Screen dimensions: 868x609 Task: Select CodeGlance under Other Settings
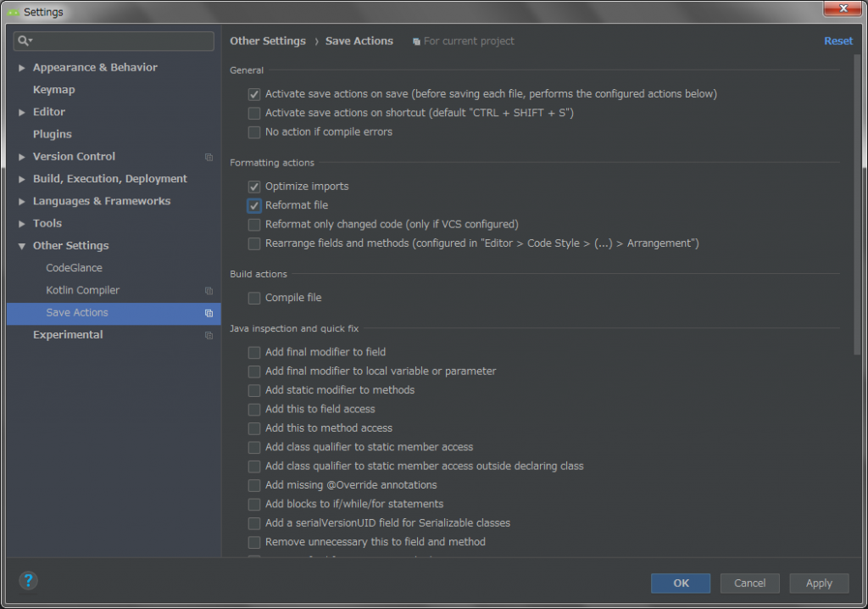74,268
